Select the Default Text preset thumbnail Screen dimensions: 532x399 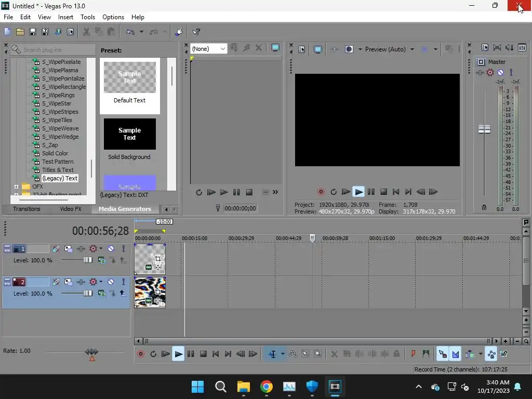click(129, 77)
